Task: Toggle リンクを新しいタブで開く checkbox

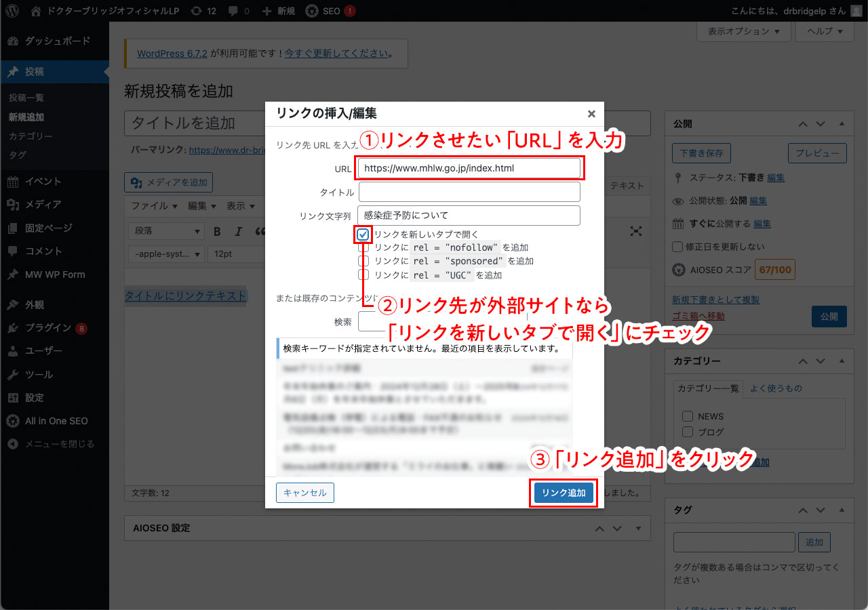Action: tap(363, 235)
